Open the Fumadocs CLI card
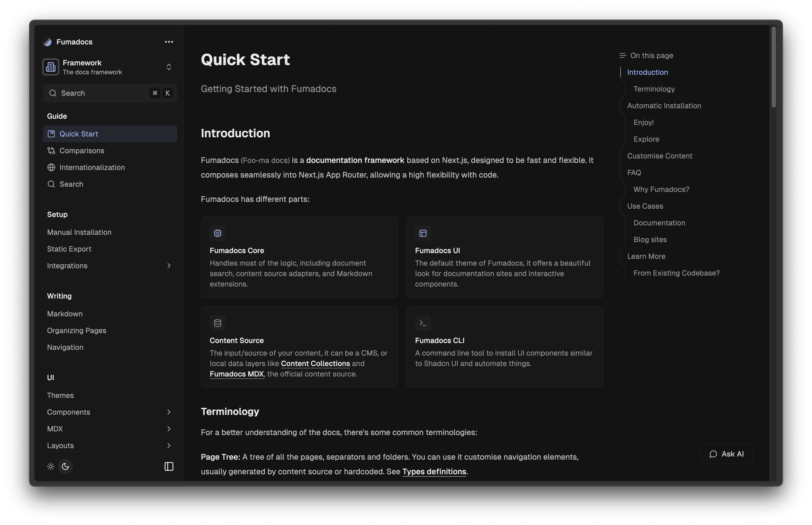Image resolution: width=812 pixels, height=525 pixels. click(504, 347)
